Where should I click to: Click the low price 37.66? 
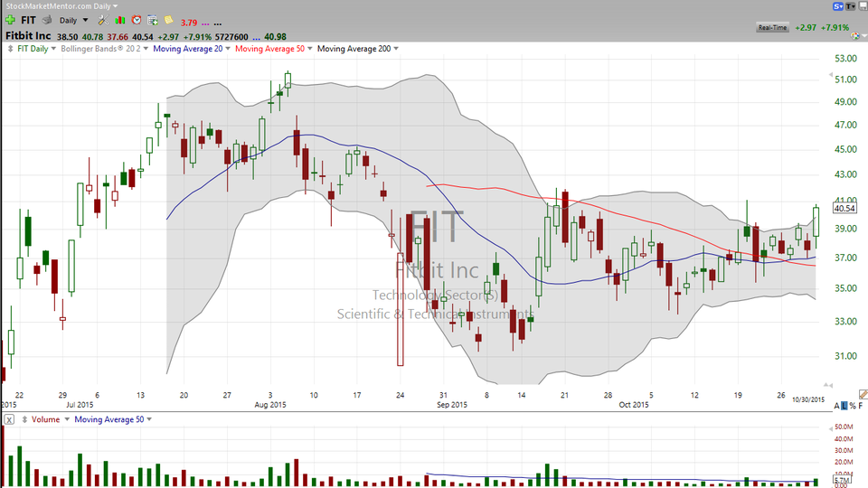118,37
